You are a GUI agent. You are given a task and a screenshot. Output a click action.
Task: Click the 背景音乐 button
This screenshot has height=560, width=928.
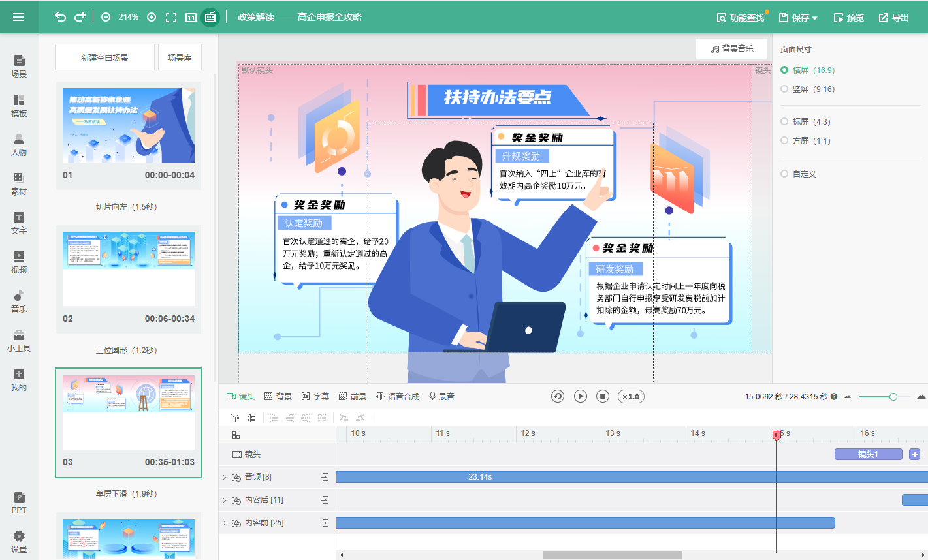point(731,49)
